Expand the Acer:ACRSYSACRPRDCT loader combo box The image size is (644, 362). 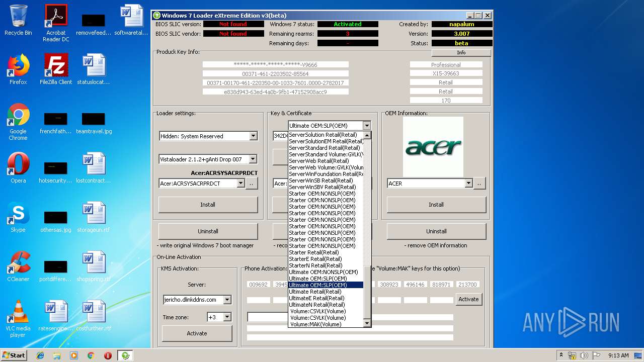click(240, 184)
